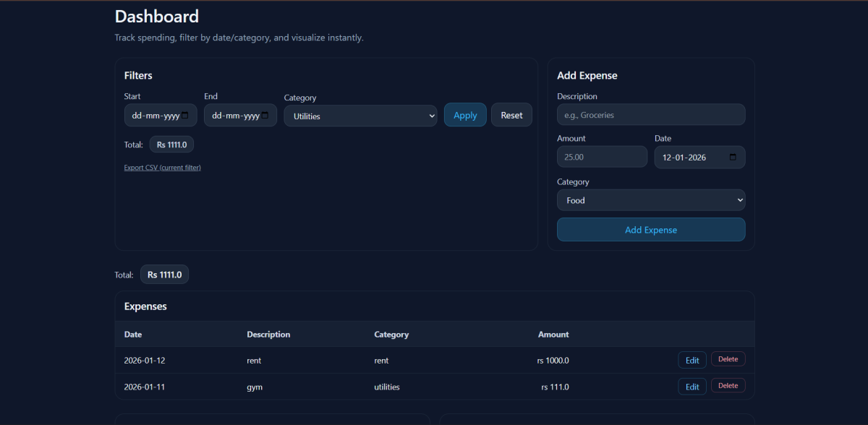868x425 pixels.
Task: Open the Add Expense Category dropdown showing Food
Action: click(650, 200)
